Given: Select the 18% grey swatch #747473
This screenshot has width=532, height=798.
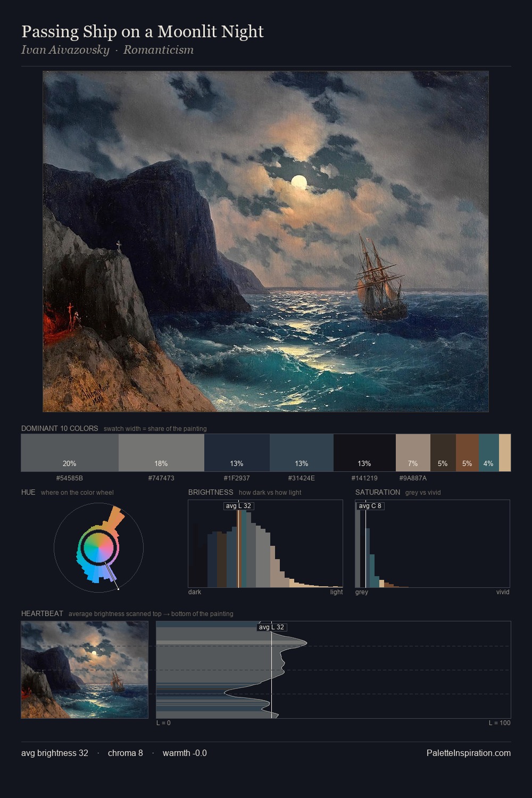Looking at the screenshot, I should point(161,453).
